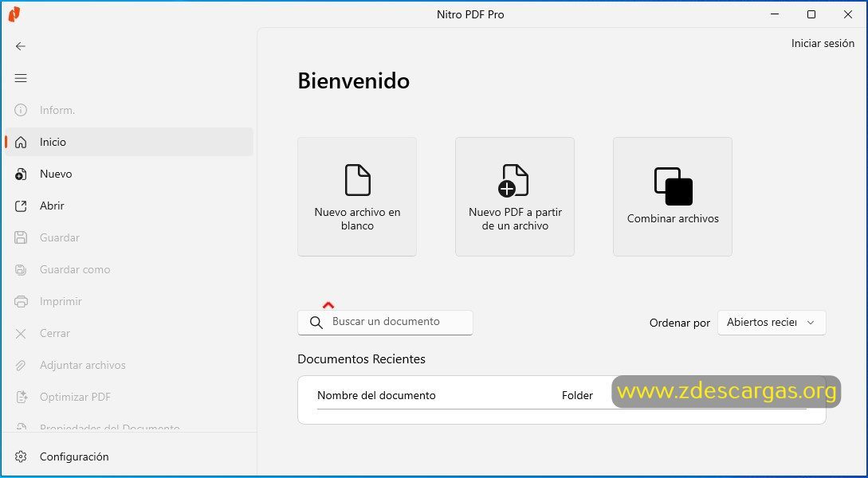Select Adjuntar archivos in sidebar
The image size is (868, 478).
[129, 365]
